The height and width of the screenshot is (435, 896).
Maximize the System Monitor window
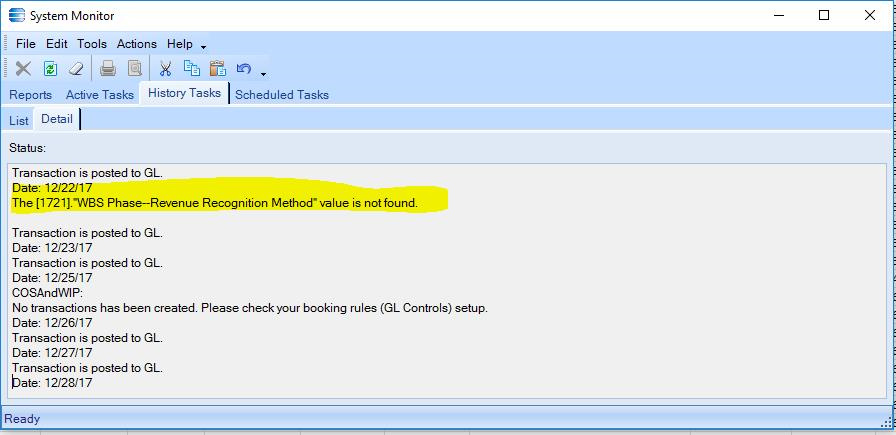pyautogui.click(x=823, y=15)
